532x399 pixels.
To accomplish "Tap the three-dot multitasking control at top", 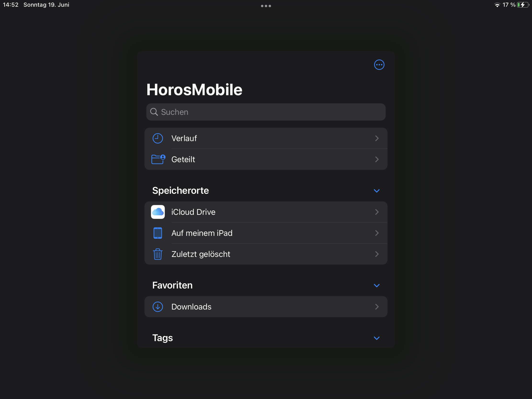I will coord(266,6).
